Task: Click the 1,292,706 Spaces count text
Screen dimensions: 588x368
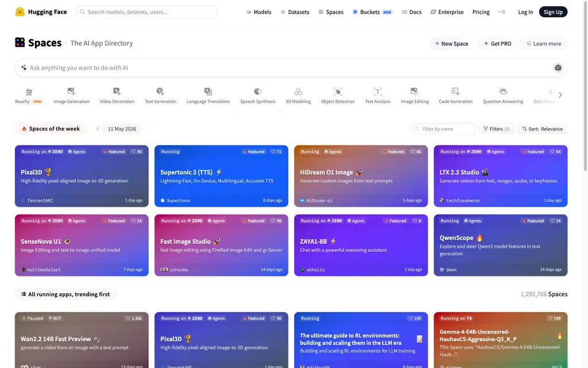Action: (x=544, y=294)
